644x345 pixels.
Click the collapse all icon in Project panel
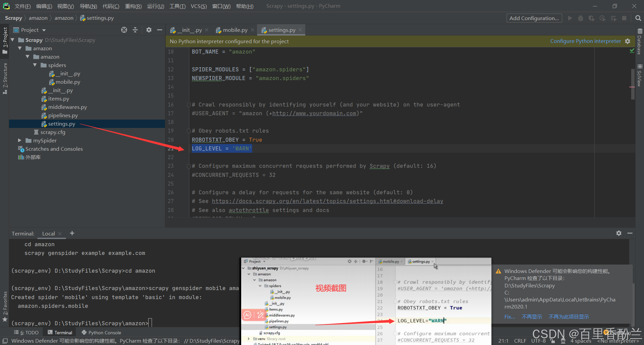pyautogui.click(x=135, y=30)
